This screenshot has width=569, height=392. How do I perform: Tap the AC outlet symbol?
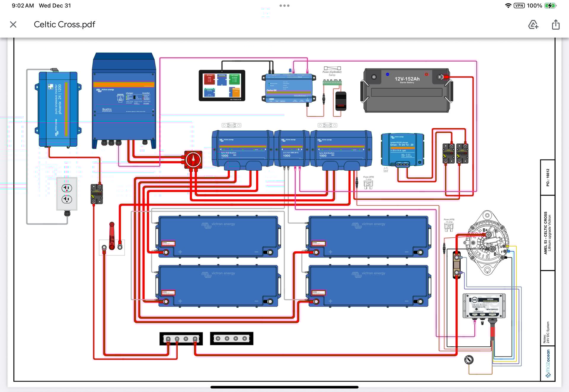coord(67,193)
